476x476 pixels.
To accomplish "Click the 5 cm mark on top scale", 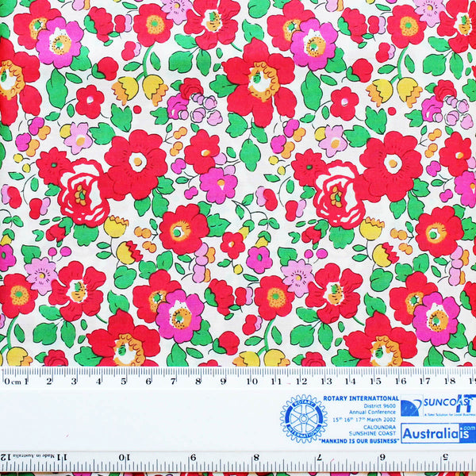I will click(123, 381).
